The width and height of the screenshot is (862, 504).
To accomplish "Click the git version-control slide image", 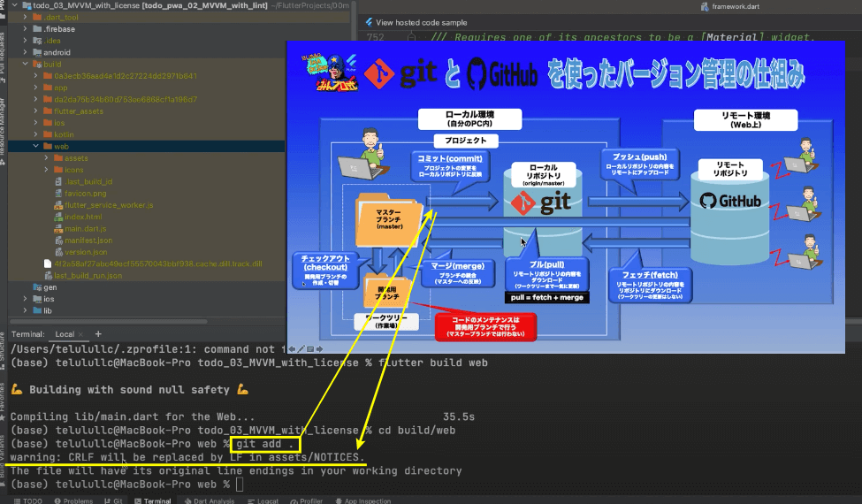I will click(566, 197).
